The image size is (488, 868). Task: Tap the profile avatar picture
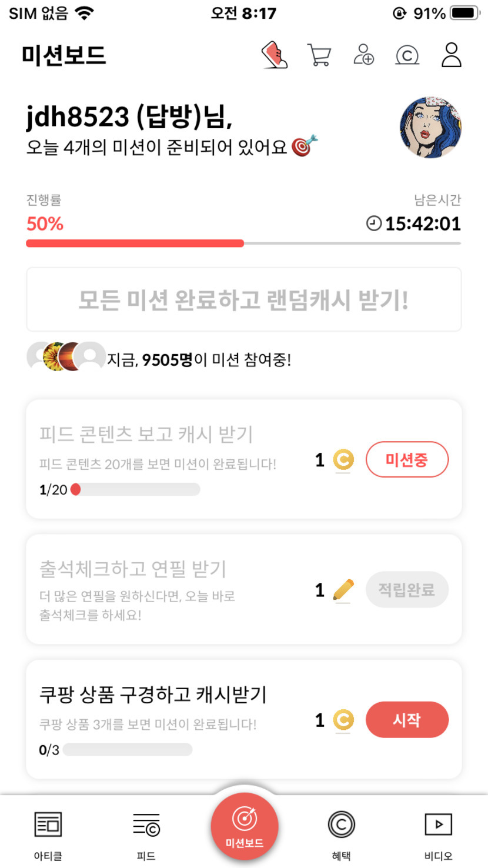point(430,128)
